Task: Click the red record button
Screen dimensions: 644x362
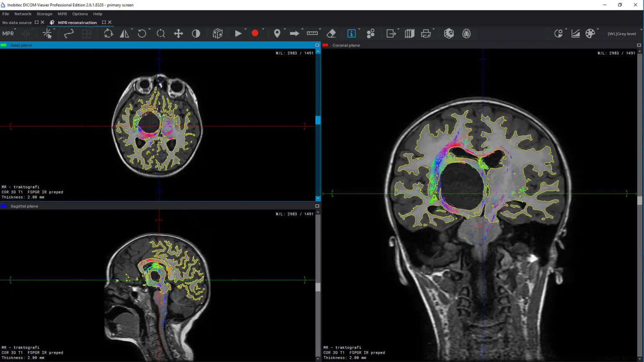Action: (255, 34)
